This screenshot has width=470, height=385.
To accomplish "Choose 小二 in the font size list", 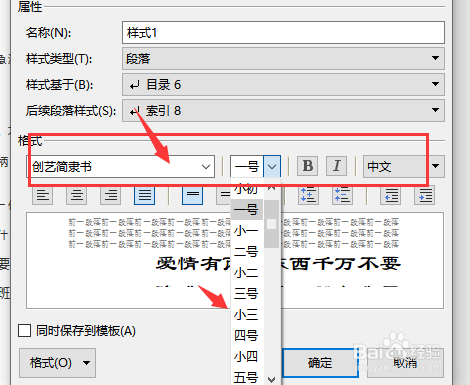I will 247,273.
